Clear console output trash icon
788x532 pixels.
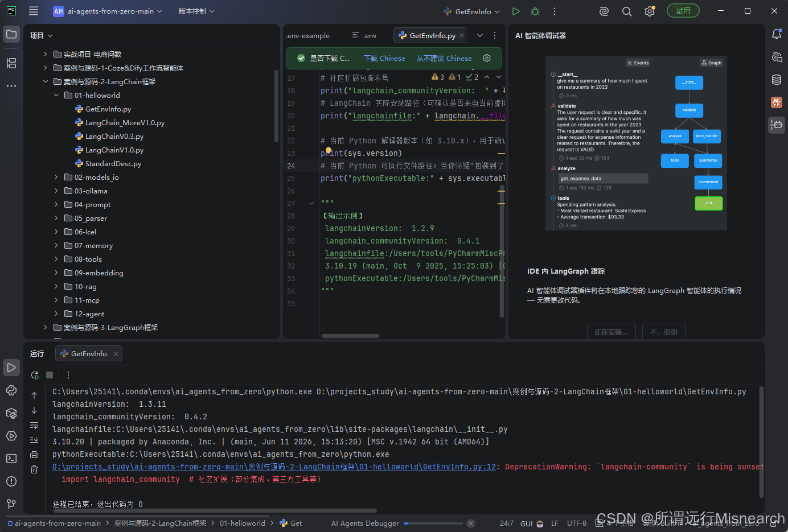click(34, 469)
